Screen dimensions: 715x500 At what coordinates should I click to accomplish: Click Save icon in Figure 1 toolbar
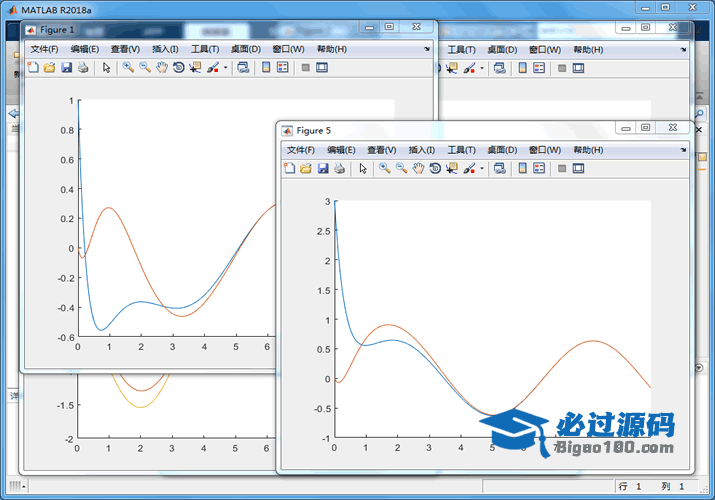click(x=67, y=67)
